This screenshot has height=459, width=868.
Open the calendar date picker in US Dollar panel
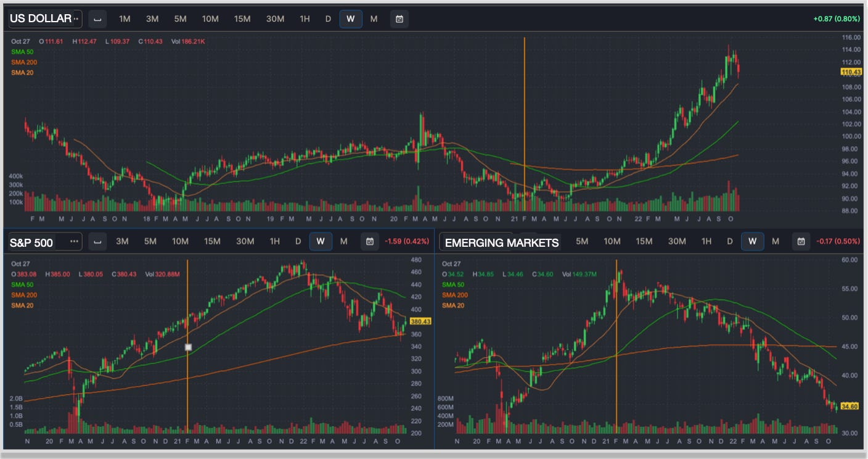399,19
